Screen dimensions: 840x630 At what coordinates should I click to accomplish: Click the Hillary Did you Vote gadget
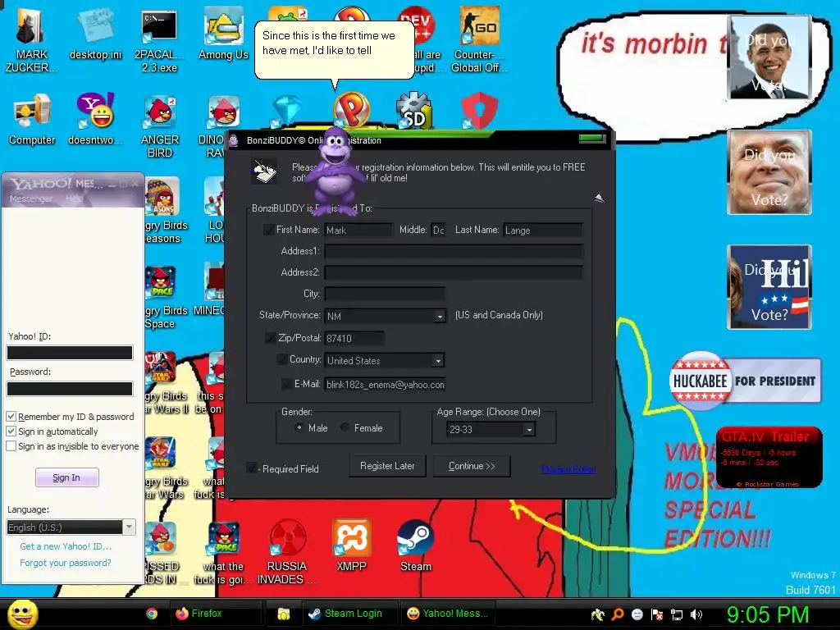(769, 286)
